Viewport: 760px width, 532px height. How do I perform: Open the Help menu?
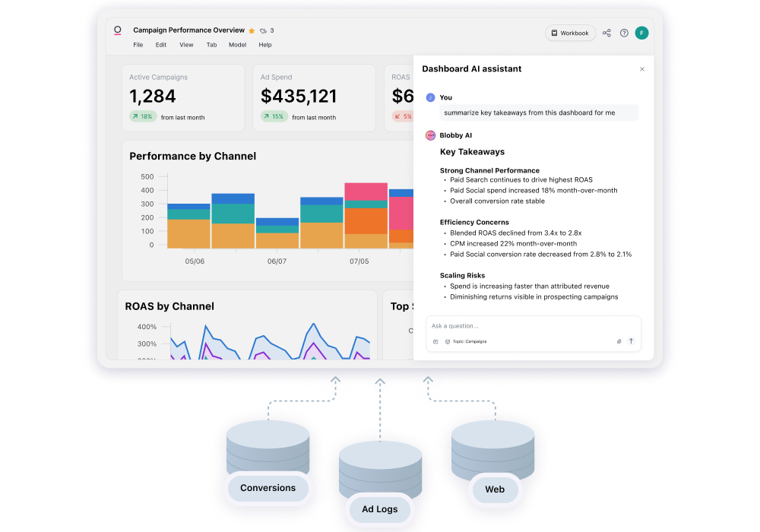click(265, 45)
